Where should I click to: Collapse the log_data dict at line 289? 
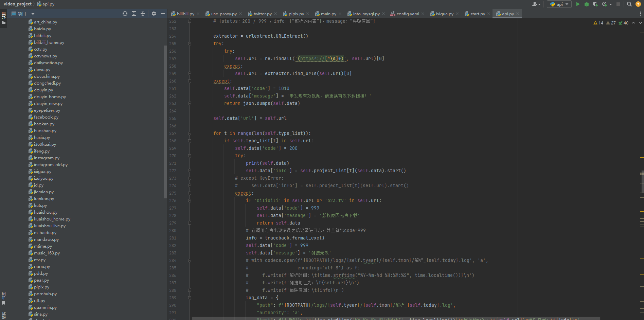[190, 298]
